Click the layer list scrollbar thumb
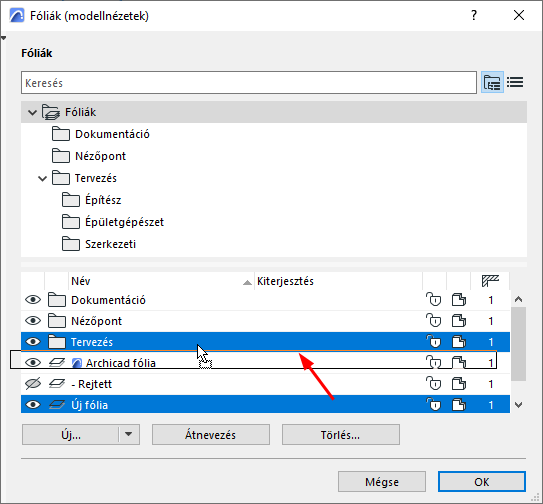Screen dimensions: 543x504 [518, 344]
